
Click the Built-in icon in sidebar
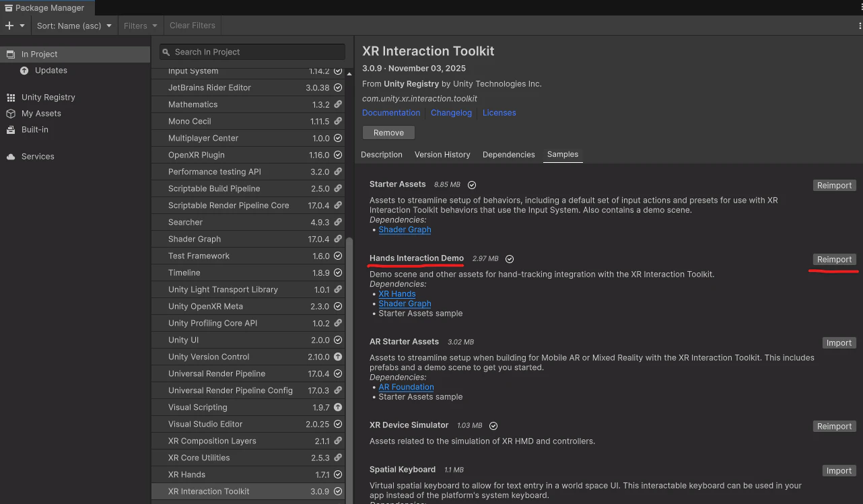point(11,130)
